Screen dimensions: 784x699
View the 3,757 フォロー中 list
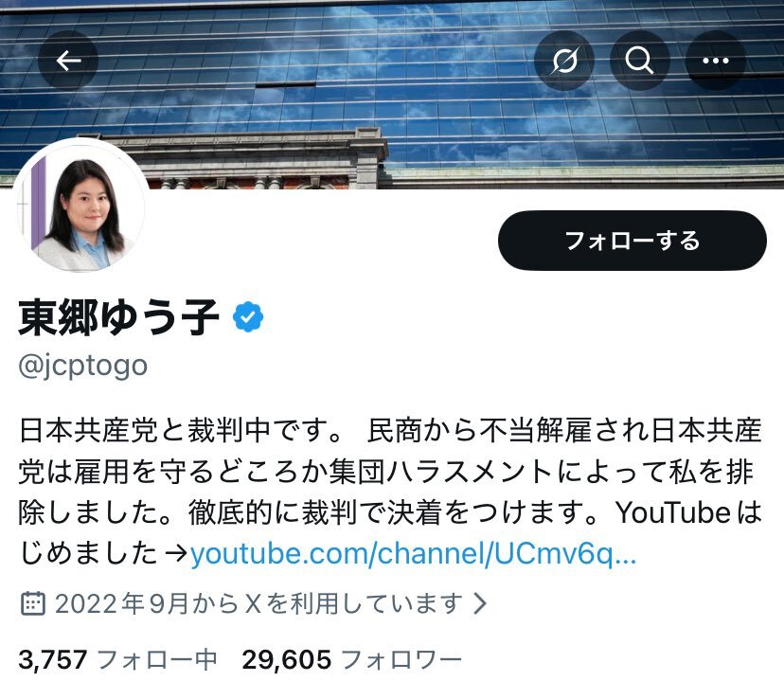tap(117, 659)
